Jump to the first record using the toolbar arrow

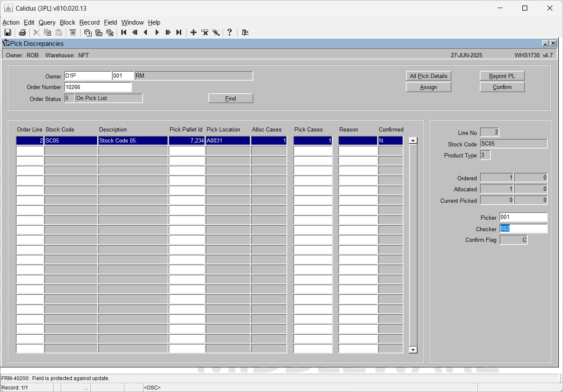[124, 33]
